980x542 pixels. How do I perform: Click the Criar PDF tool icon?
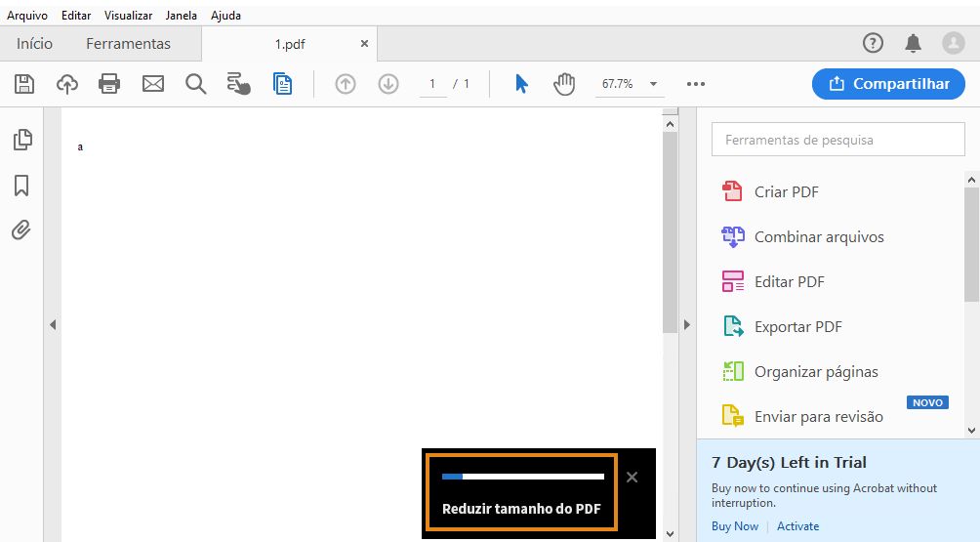[732, 191]
